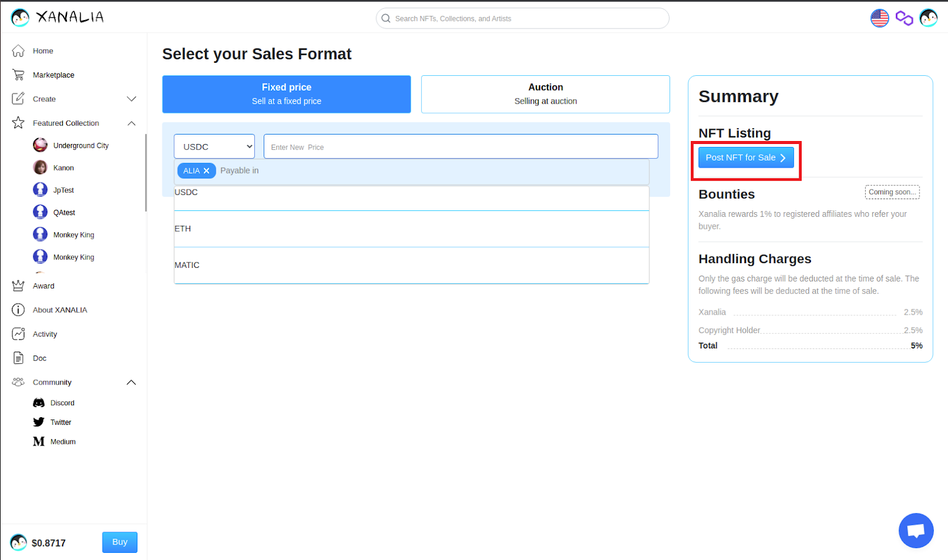
Task: Select MATIC from payable options
Action: 412,265
